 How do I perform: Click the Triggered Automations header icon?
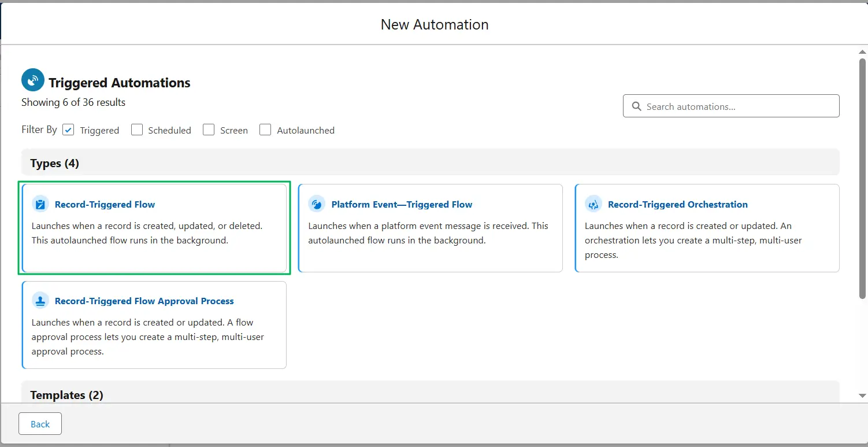click(x=32, y=80)
